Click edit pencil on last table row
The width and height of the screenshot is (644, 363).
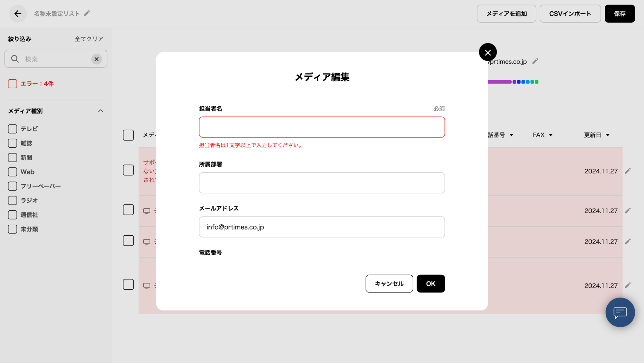(628, 285)
